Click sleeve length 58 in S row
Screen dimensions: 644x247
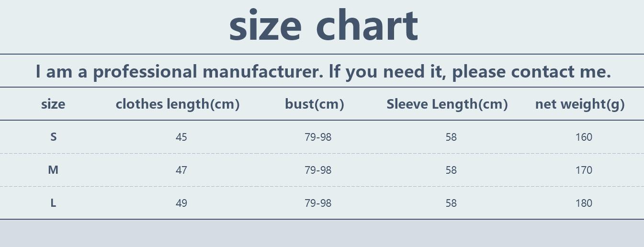[451, 137]
